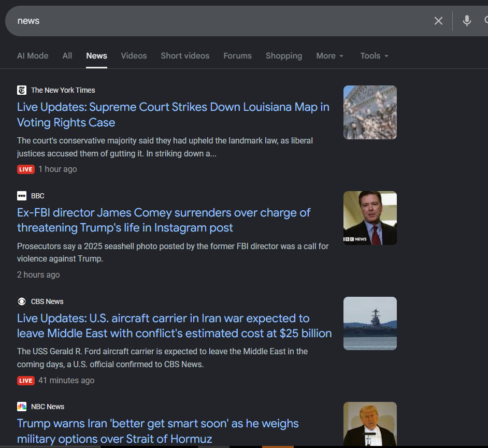Click the LIVE badge under Supreme Court story
Viewport: 488px width, 448px height.
coord(26,169)
